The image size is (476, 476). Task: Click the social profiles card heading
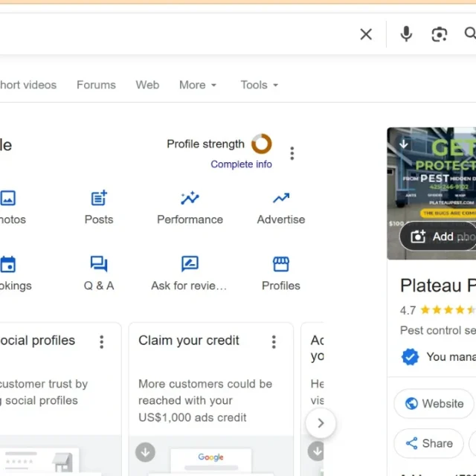pyautogui.click(x=38, y=341)
